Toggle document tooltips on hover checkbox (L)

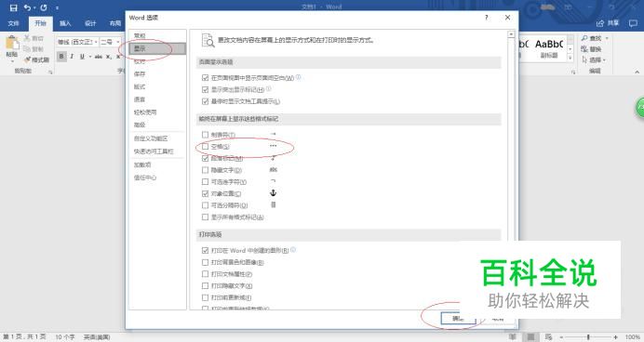pyautogui.click(x=205, y=101)
